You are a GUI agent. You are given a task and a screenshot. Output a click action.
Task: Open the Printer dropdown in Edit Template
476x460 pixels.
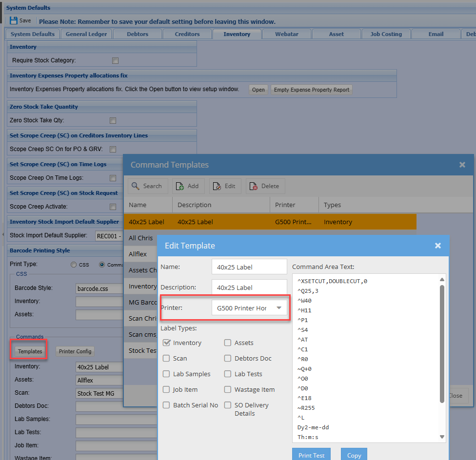point(278,308)
